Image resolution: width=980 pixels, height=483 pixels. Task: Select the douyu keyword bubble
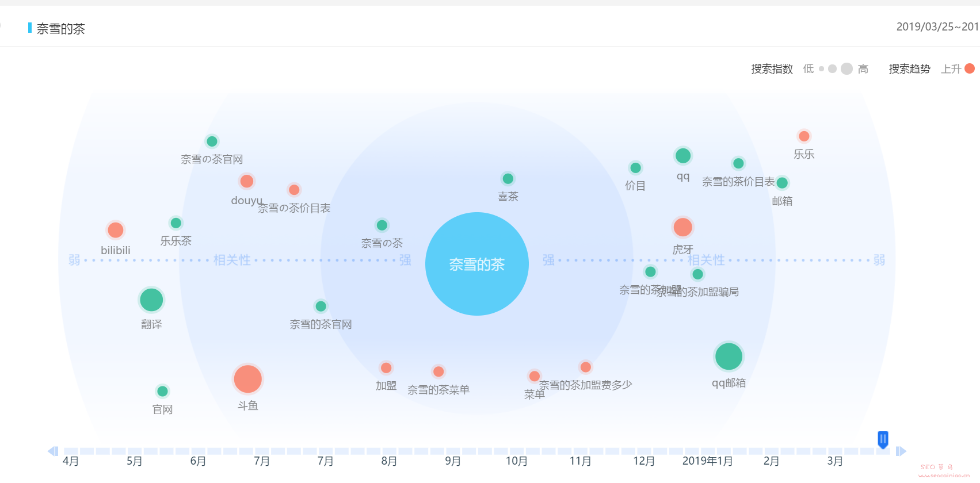247,181
